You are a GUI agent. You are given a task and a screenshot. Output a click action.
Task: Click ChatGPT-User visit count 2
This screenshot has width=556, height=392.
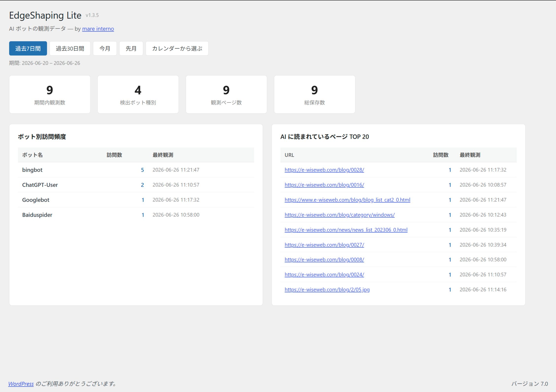click(142, 185)
